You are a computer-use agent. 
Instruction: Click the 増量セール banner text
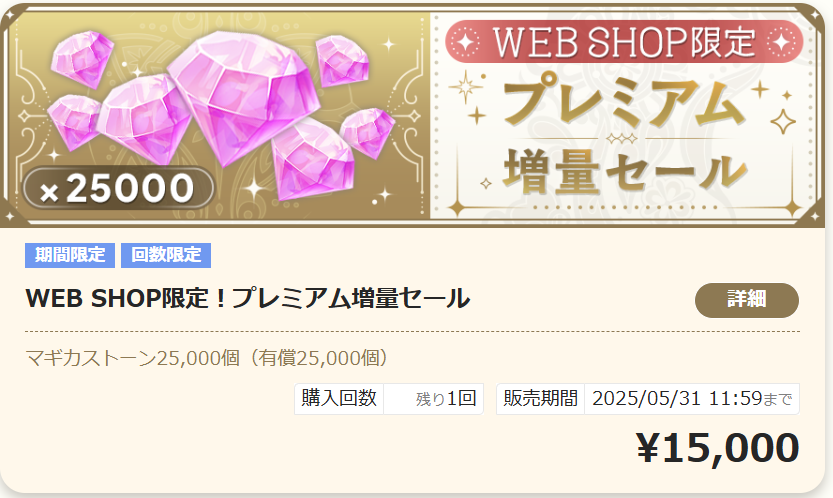click(625, 171)
